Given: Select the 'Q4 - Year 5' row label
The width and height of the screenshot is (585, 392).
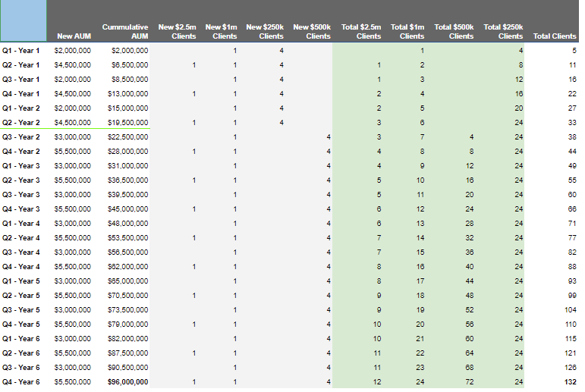Looking at the screenshot, I should (x=21, y=325).
